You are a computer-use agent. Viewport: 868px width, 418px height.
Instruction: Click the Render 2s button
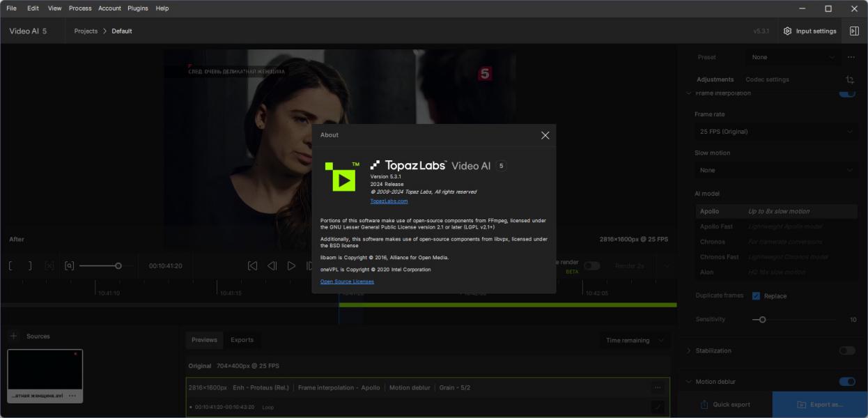[629, 266]
